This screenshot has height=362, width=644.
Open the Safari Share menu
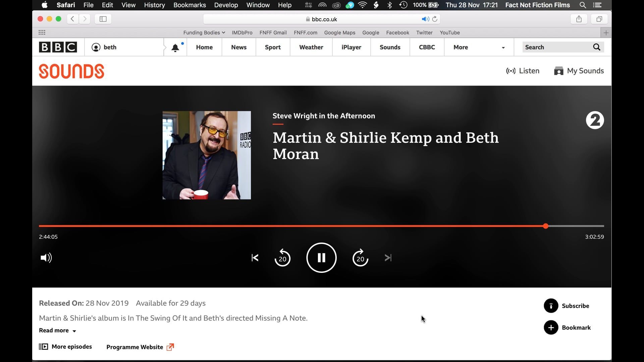[x=579, y=19]
